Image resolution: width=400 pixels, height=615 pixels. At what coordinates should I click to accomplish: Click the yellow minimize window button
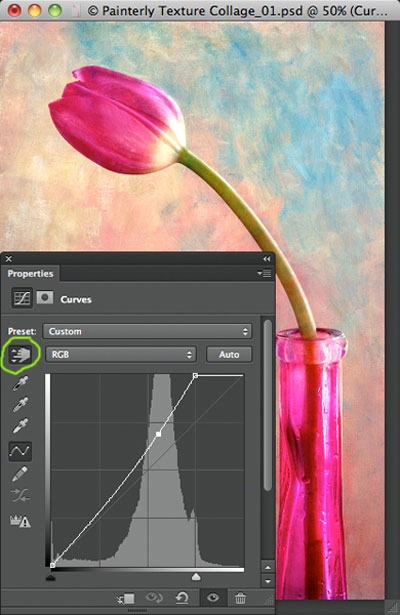pos(35,11)
